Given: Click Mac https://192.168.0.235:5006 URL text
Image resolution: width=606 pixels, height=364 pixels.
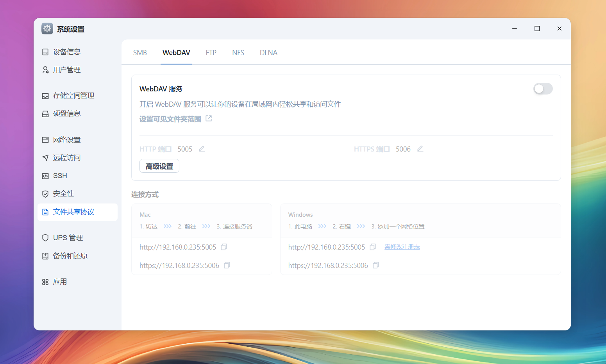Looking at the screenshot, I should point(179,266).
